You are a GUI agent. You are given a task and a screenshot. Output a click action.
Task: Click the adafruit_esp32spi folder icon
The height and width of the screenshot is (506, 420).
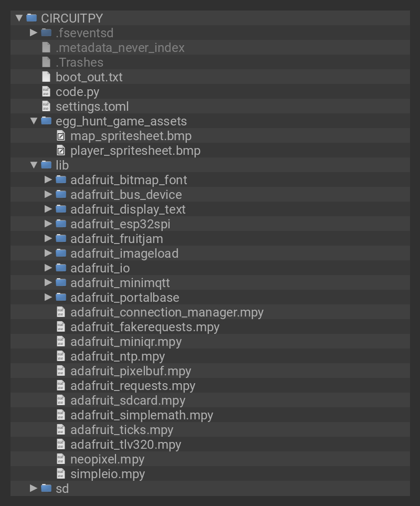pos(61,224)
